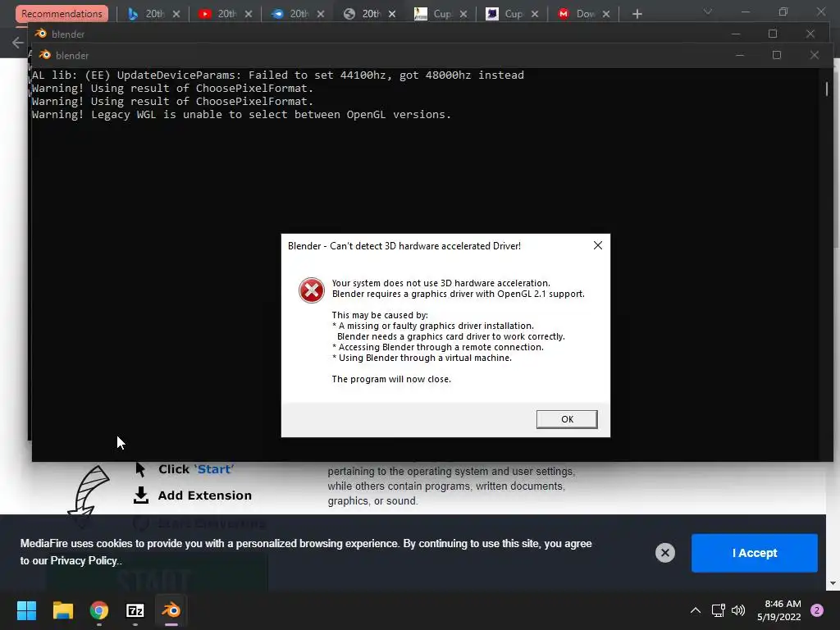Close the YouTube 20th tab
Screen dimensions: 840x630
(x=249, y=15)
